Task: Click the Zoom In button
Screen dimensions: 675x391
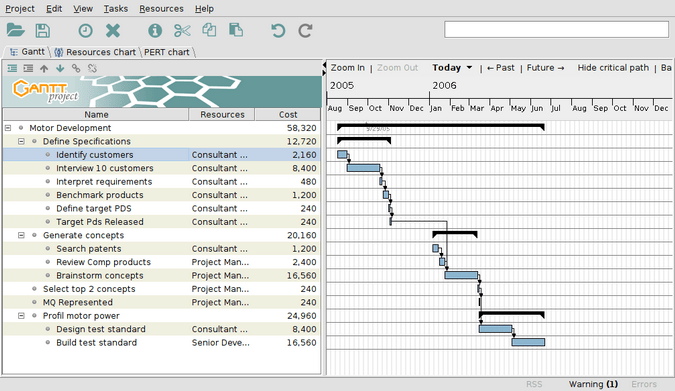Action: coord(347,68)
